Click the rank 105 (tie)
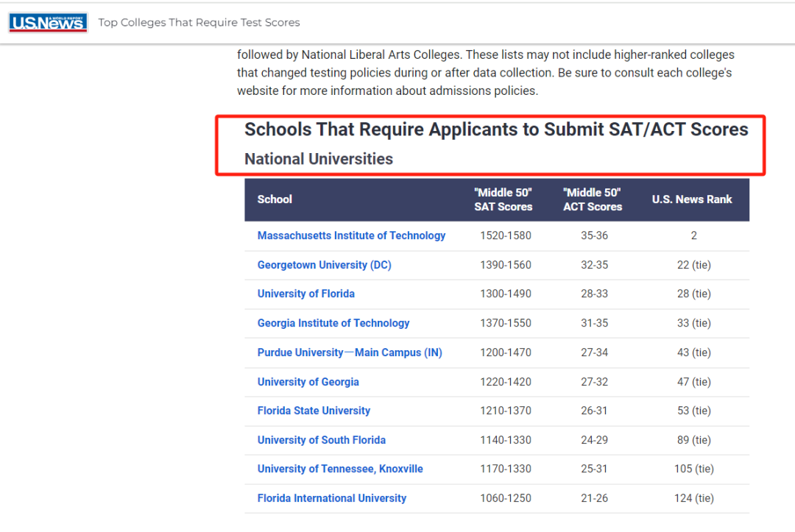Viewport: 795px width, 532px height. [693, 469]
